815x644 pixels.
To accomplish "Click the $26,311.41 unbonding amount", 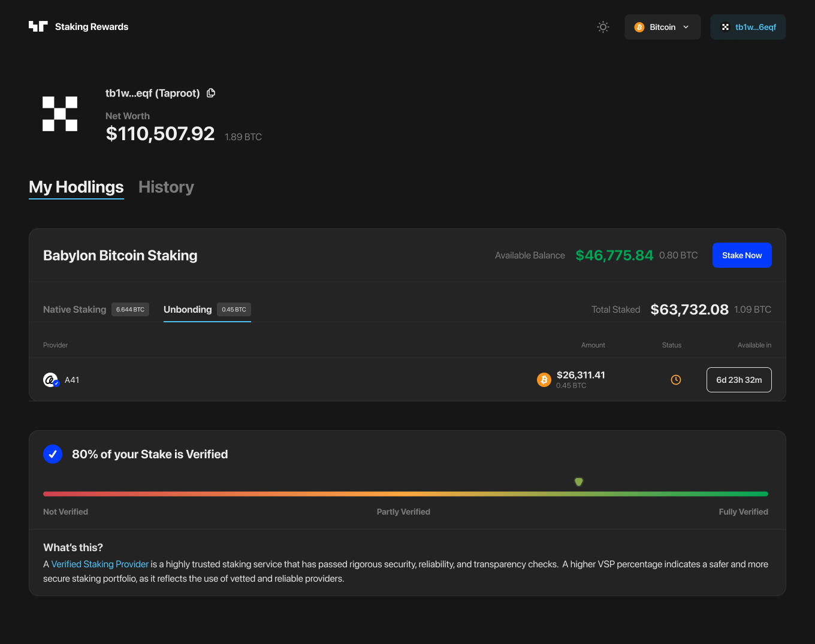I will [581, 375].
